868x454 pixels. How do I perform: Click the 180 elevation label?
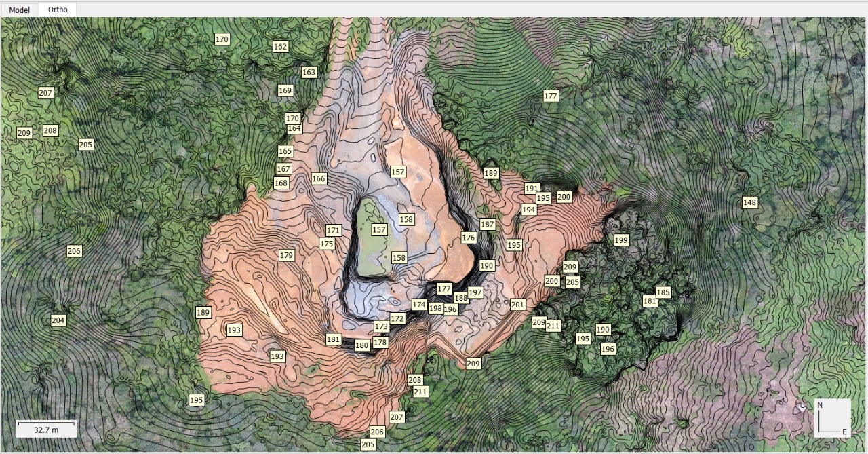[x=362, y=345]
